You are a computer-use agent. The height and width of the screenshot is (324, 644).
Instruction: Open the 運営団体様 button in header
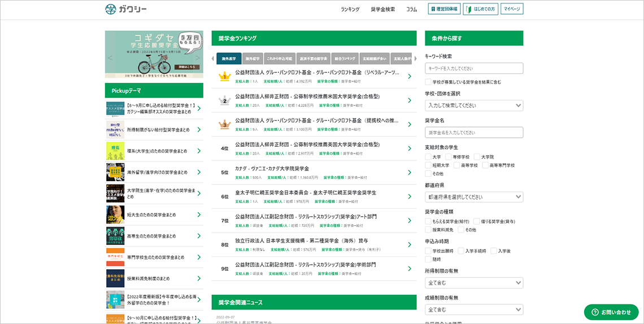444,9
